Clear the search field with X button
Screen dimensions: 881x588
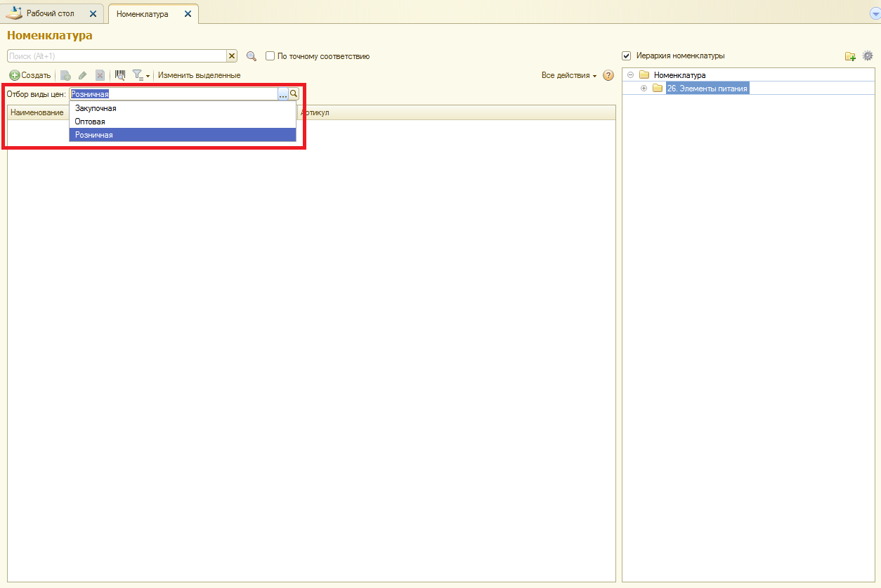point(231,56)
